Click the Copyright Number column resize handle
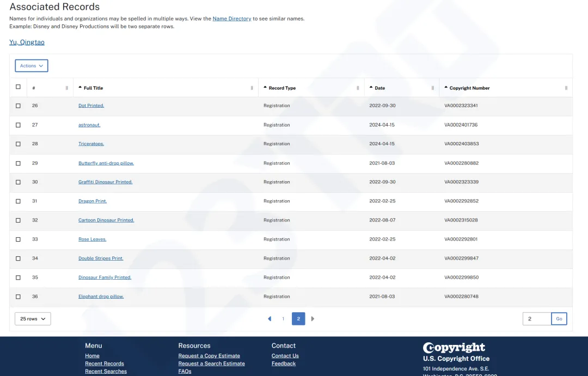Screen dimensions: 588x376 [x=566, y=88]
